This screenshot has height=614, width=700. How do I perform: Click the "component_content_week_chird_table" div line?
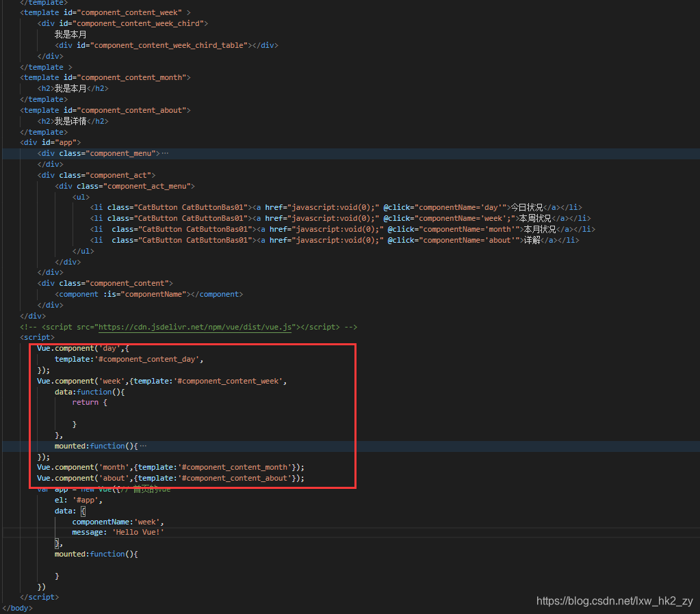pyautogui.click(x=166, y=45)
